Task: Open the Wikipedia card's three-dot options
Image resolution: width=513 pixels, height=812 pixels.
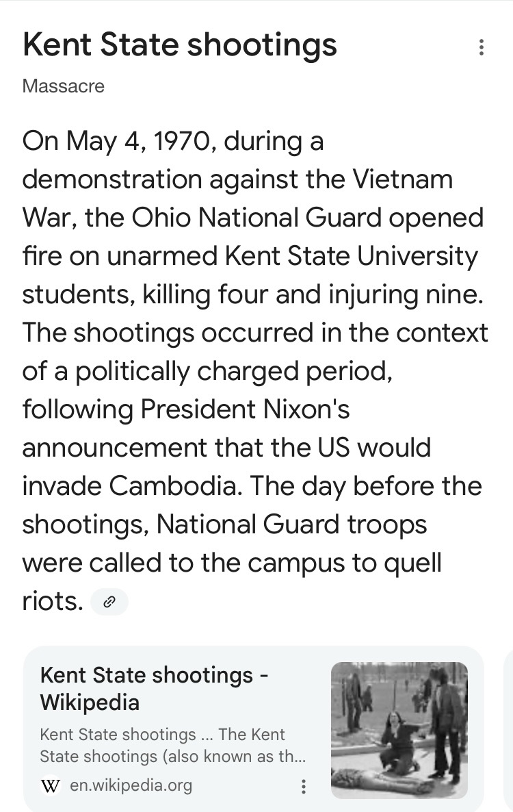Action: (304, 786)
